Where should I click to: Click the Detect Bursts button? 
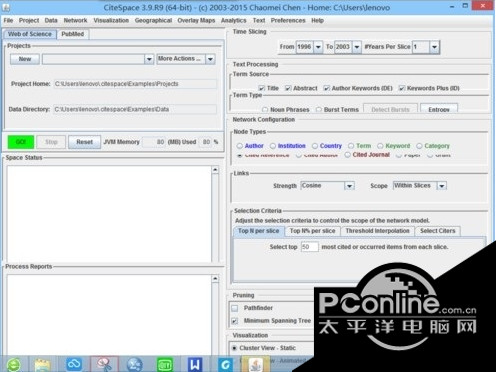390,109
